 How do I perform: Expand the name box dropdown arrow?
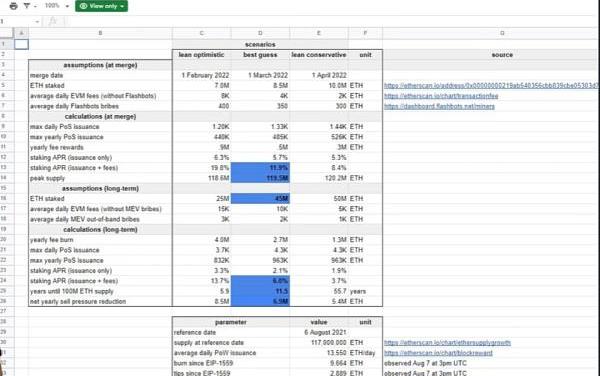pyautogui.click(x=37, y=22)
